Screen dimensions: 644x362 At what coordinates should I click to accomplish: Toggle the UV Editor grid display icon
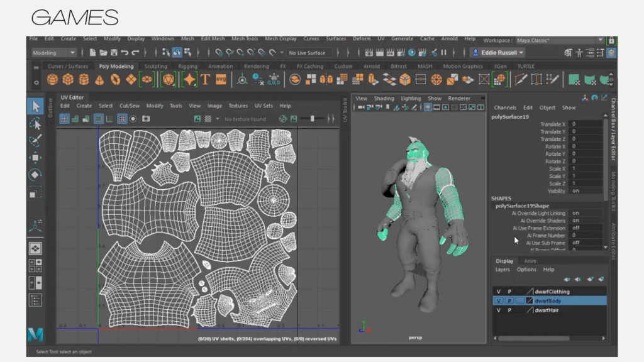click(x=122, y=119)
